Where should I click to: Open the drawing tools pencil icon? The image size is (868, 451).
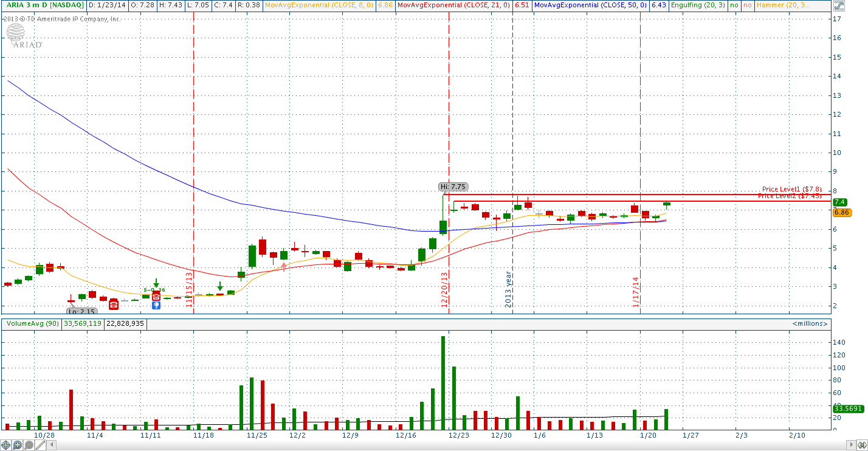pyautogui.click(x=41, y=444)
